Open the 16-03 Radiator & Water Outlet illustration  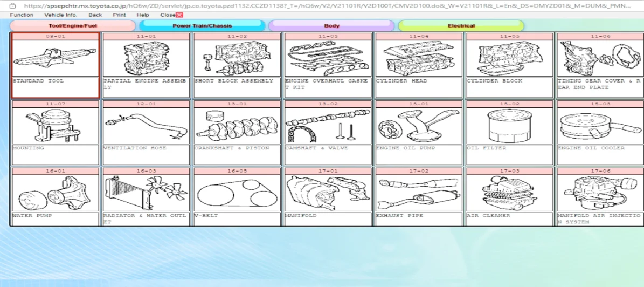point(146,193)
